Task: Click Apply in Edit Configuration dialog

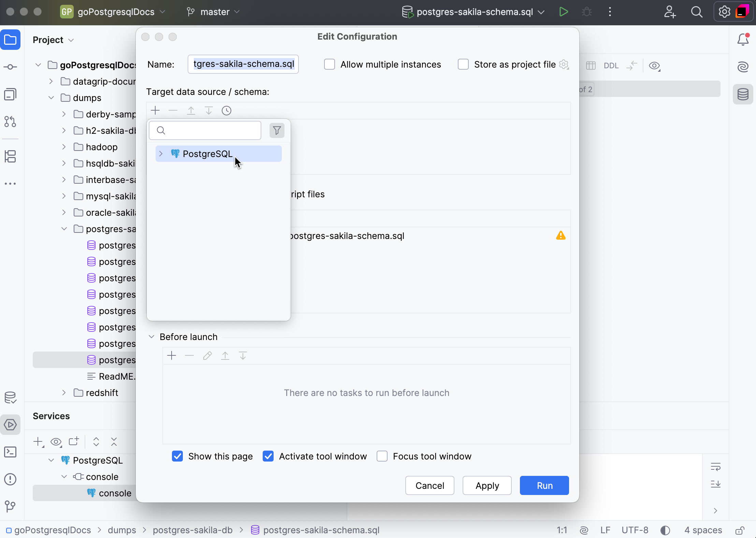Action: tap(487, 485)
